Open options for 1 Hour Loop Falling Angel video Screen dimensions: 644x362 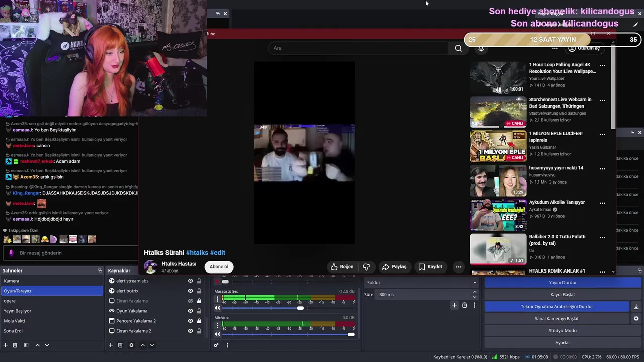coord(602,65)
